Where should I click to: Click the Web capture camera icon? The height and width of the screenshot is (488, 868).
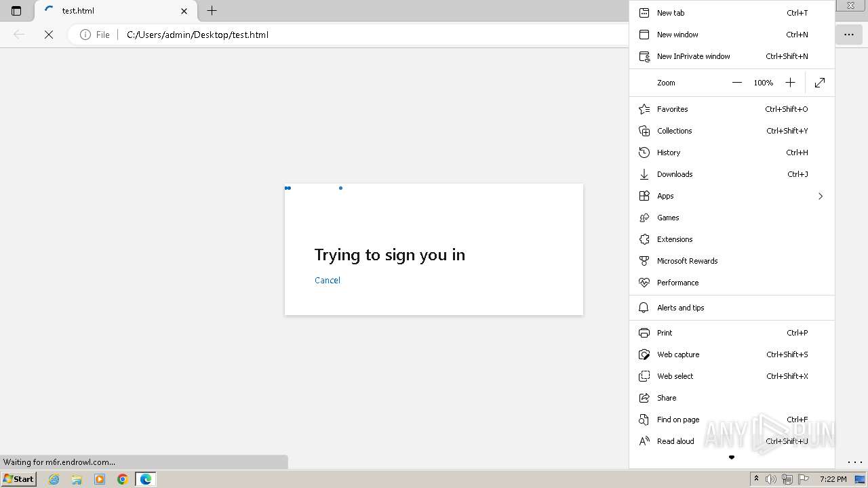[x=644, y=354]
